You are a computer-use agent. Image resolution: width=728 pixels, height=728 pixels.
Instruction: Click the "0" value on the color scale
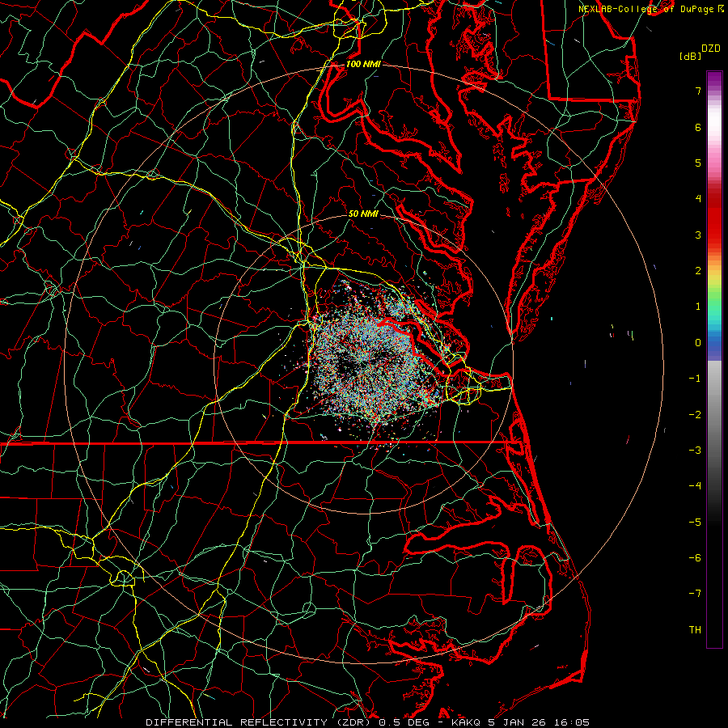(x=698, y=343)
